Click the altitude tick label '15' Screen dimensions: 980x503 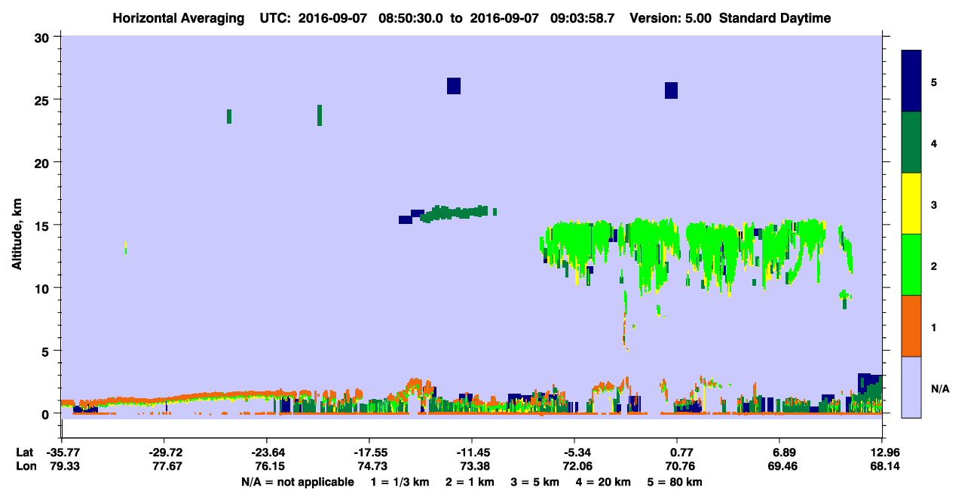pos(42,225)
